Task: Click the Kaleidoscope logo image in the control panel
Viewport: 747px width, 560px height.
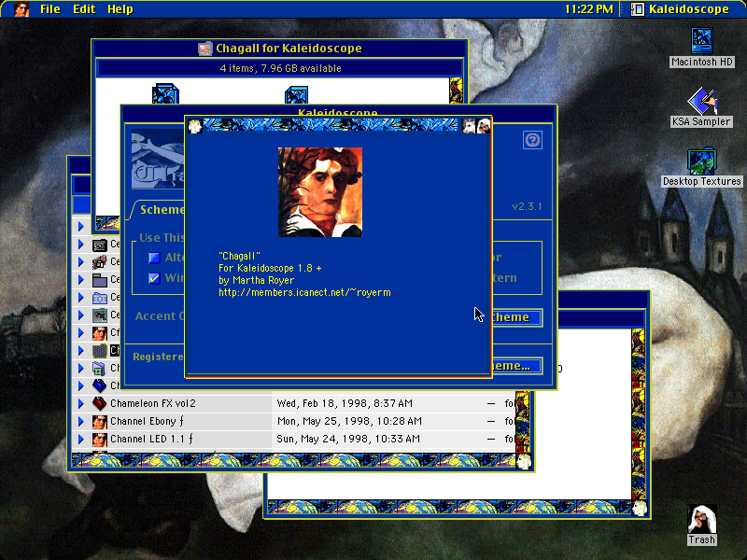Action: 158,159
